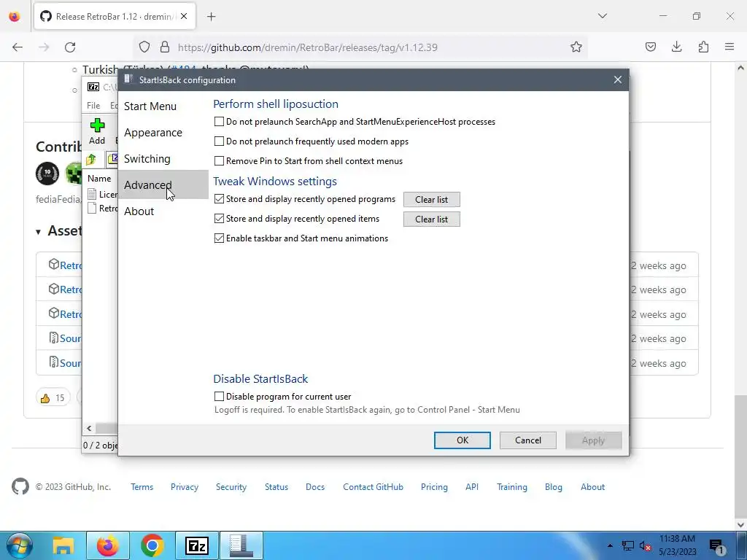Go back in Firefox
747x560 pixels.
click(x=18, y=47)
